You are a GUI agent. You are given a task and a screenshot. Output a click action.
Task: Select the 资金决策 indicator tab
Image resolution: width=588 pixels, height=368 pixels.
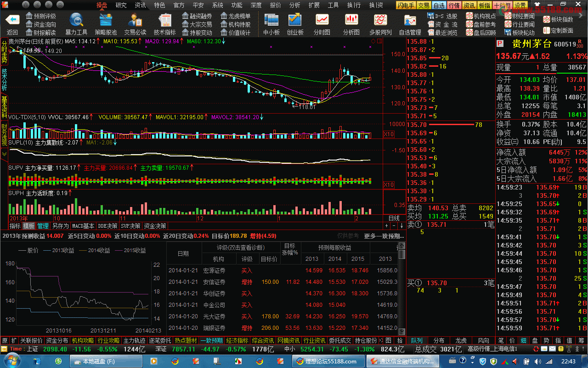pyautogui.click(x=155, y=226)
